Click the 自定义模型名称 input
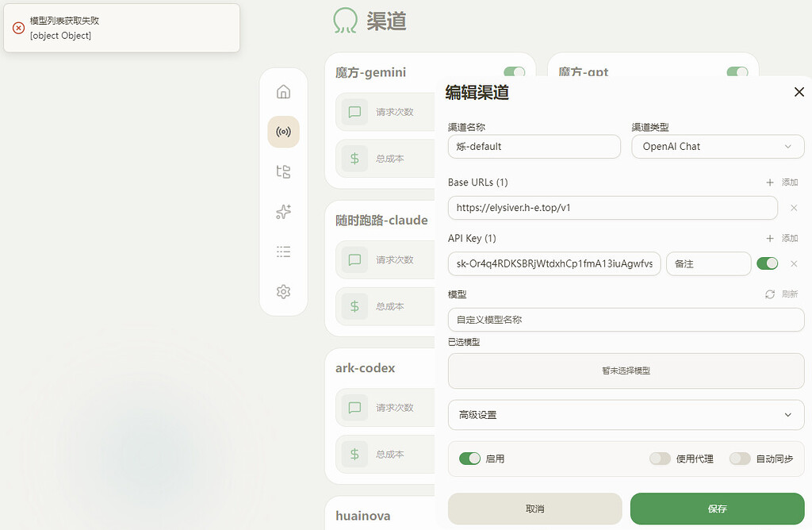The width and height of the screenshot is (812, 530). (x=626, y=320)
